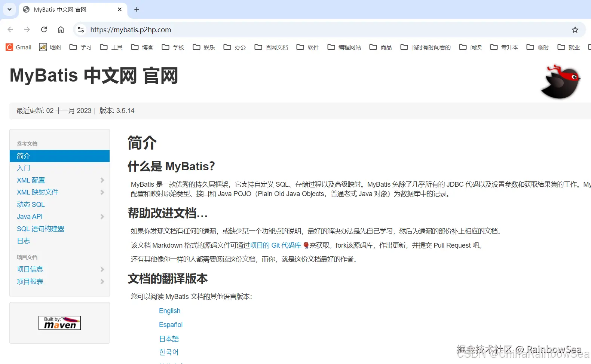Screen dimensions: 591x364
Task: Open the 官网文档 bookmark folder
Action: point(271,47)
